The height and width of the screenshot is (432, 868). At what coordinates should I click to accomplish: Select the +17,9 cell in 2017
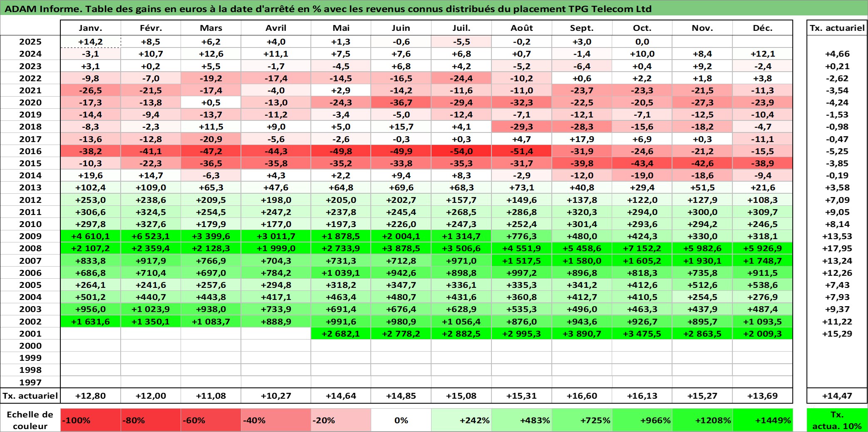(582, 139)
